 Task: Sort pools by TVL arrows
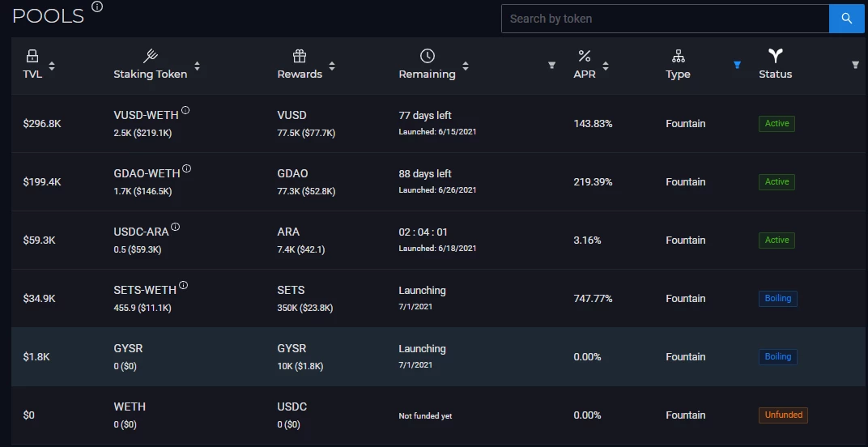point(52,66)
